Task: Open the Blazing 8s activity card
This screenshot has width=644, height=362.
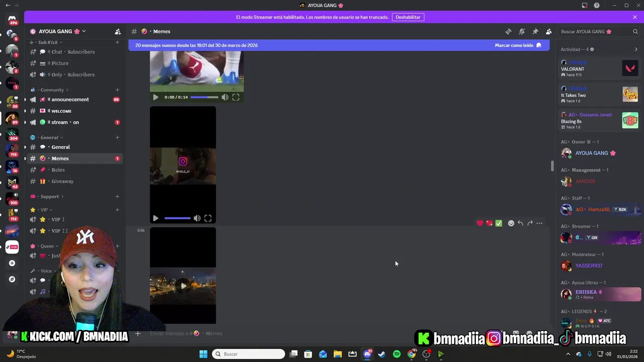Action: click(599, 121)
